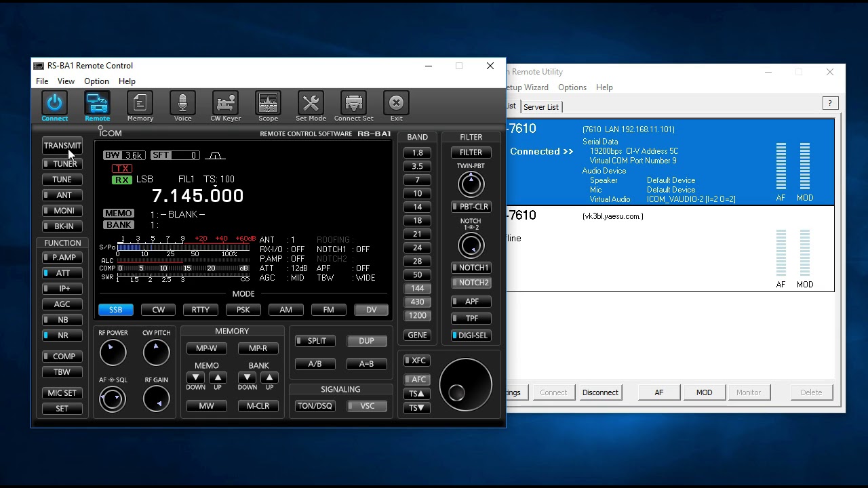Click the MOD button in Remote Utility
The image size is (868, 488).
(x=704, y=392)
